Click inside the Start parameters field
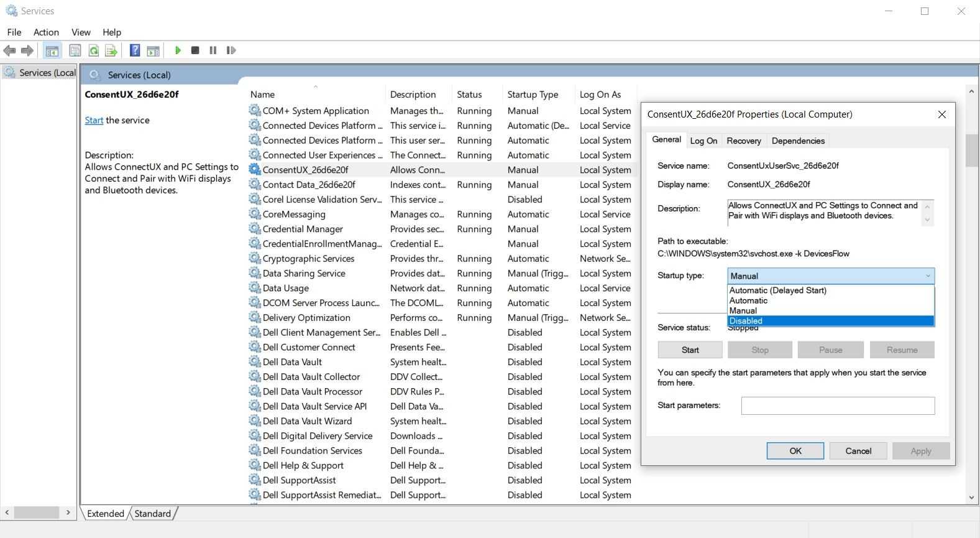 pos(837,406)
